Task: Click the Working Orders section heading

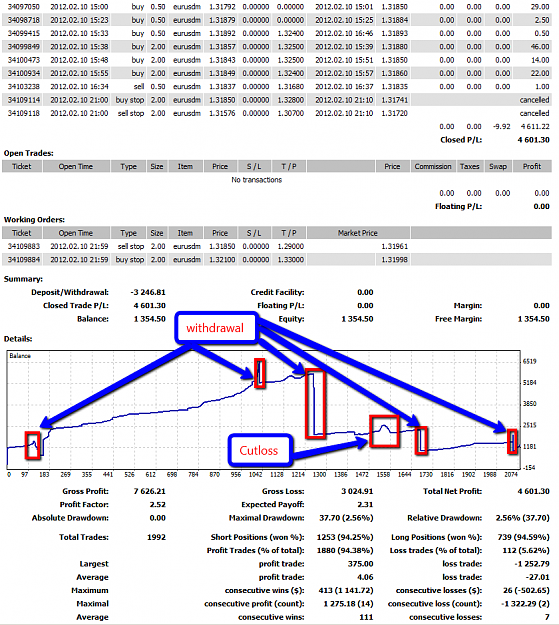Action: (x=34, y=220)
